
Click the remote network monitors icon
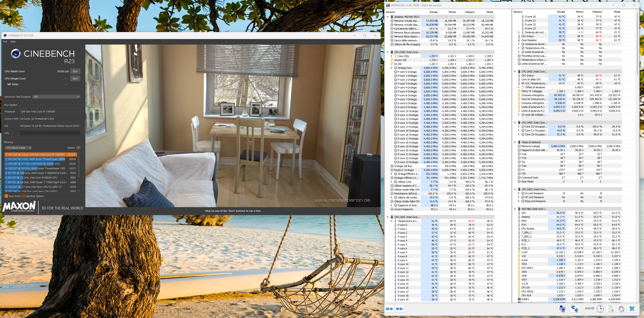(x=574, y=309)
